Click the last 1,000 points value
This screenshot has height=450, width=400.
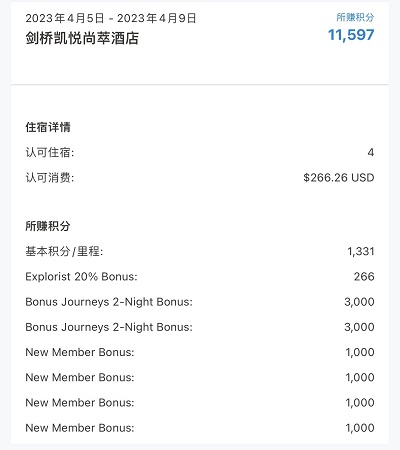[360, 428]
